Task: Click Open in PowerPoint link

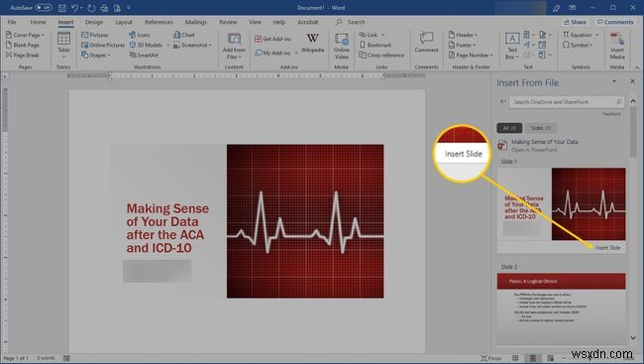Action: [x=534, y=150]
